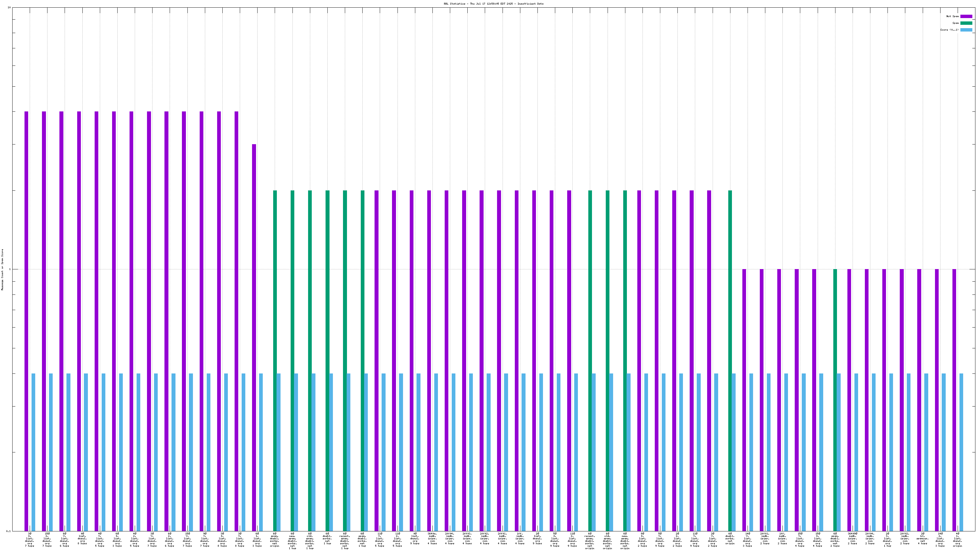Click the rightmost light-blue score bar

(x=961, y=452)
